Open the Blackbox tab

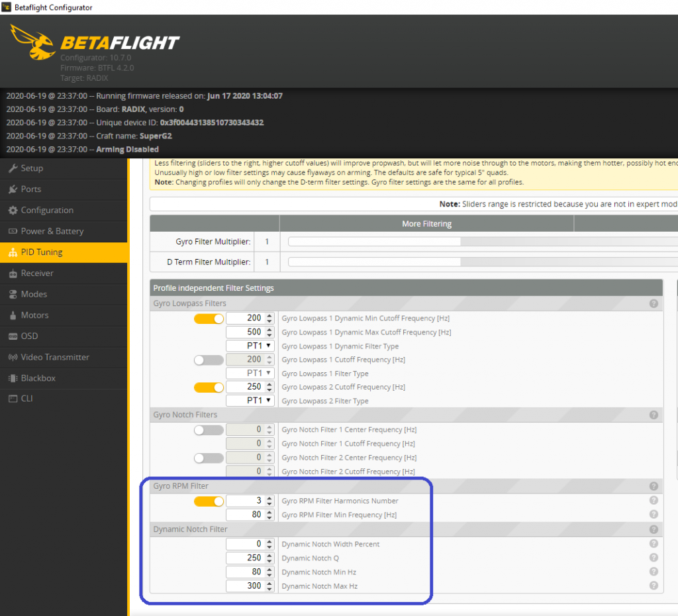click(x=64, y=378)
